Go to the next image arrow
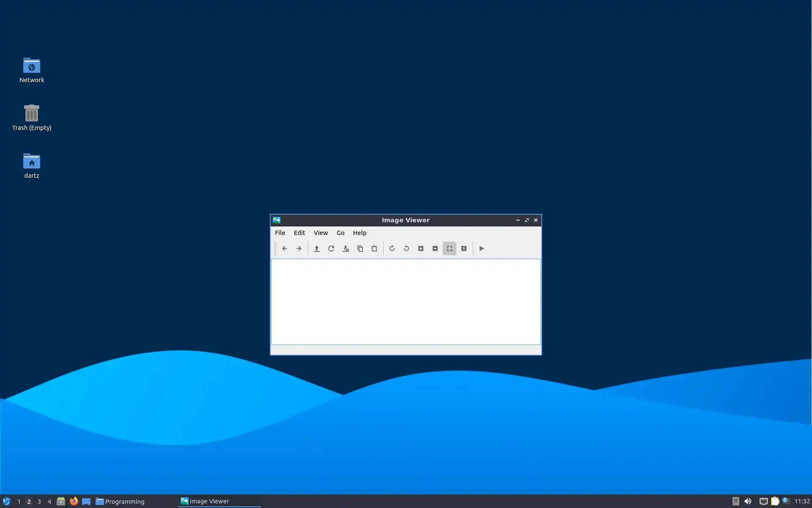The width and height of the screenshot is (812, 508). point(299,248)
